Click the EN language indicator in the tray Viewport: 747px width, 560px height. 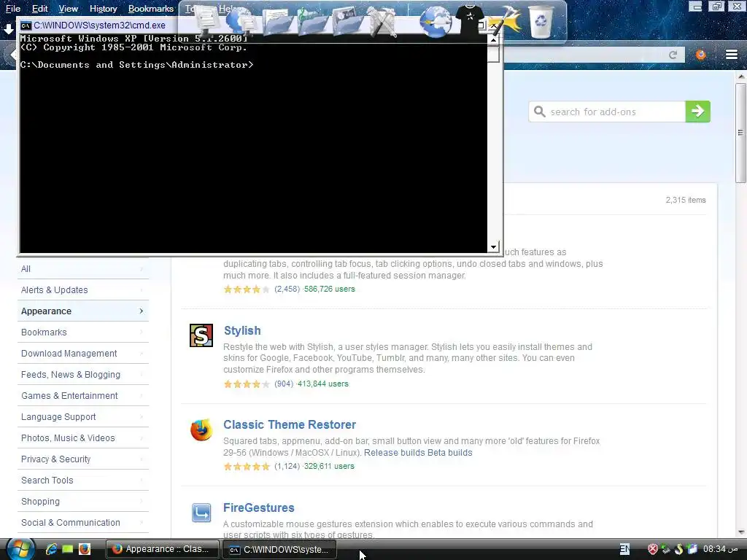(x=624, y=549)
